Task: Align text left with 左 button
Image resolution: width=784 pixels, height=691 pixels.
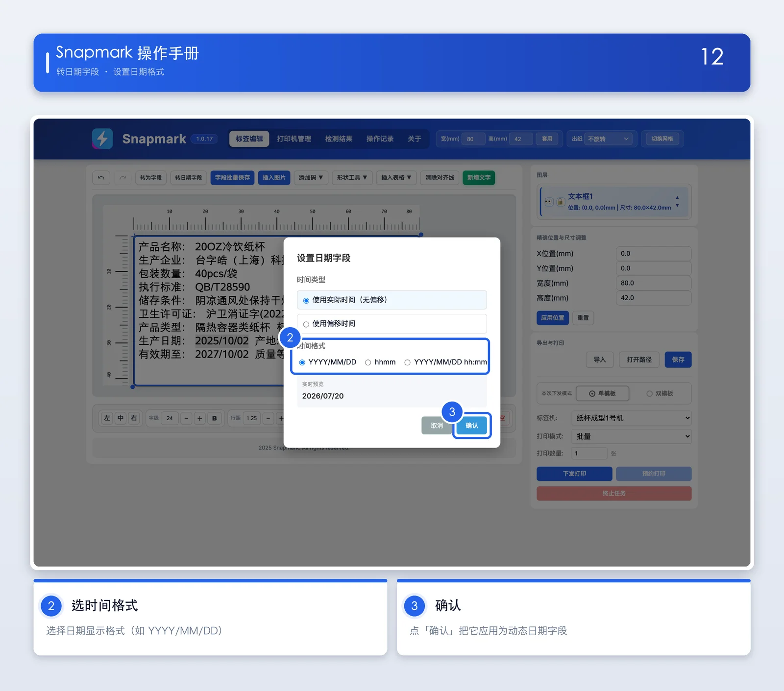Action: tap(107, 418)
